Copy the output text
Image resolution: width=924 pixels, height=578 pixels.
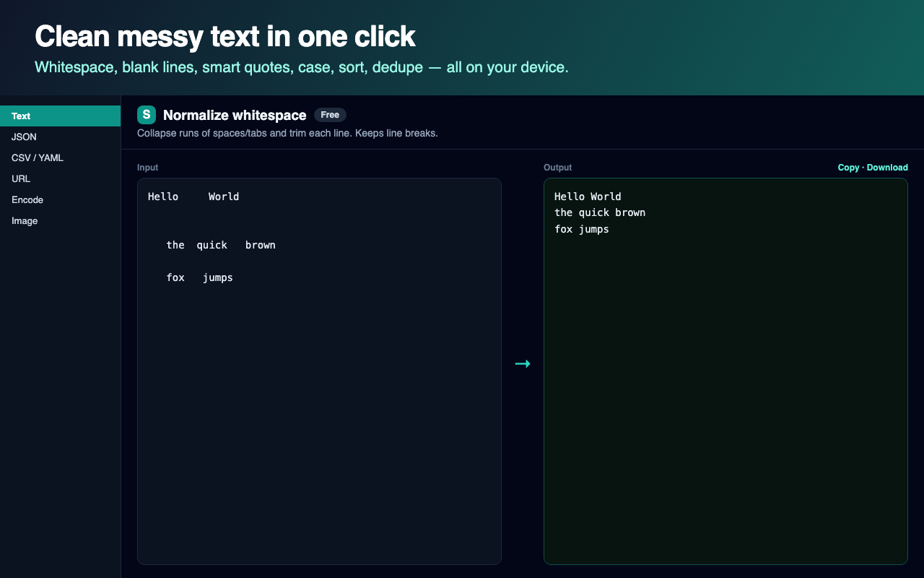(848, 168)
